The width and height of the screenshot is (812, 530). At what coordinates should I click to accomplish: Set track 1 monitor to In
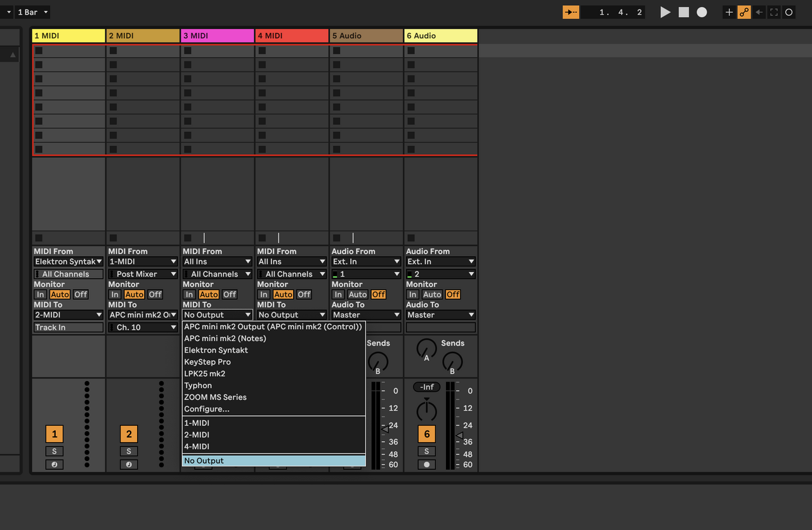41,294
